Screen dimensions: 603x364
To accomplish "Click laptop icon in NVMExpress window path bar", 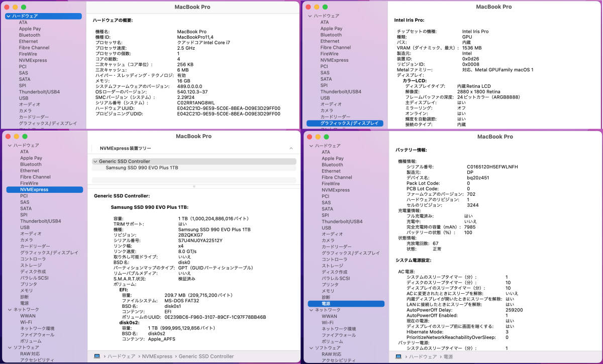I will click(96, 356).
